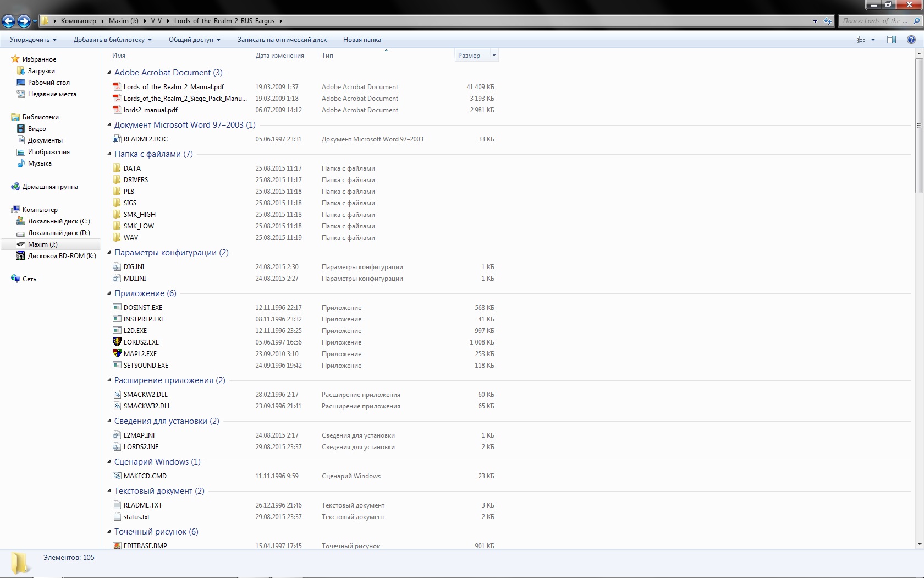Click the help question mark icon
Image resolution: width=924 pixels, height=578 pixels.
coord(911,40)
